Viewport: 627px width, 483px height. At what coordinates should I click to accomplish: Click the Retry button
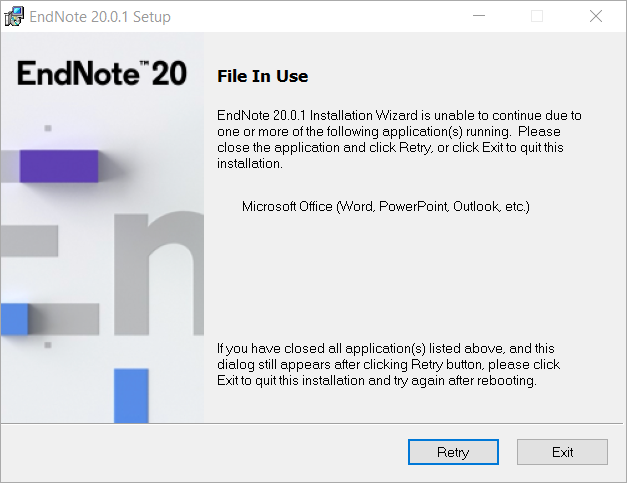453,452
